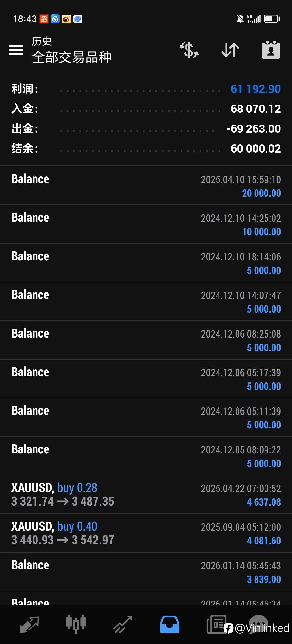
Task: Tap the 3 839.00 Balance entry
Action: pyautogui.click(x=146, y=572)
